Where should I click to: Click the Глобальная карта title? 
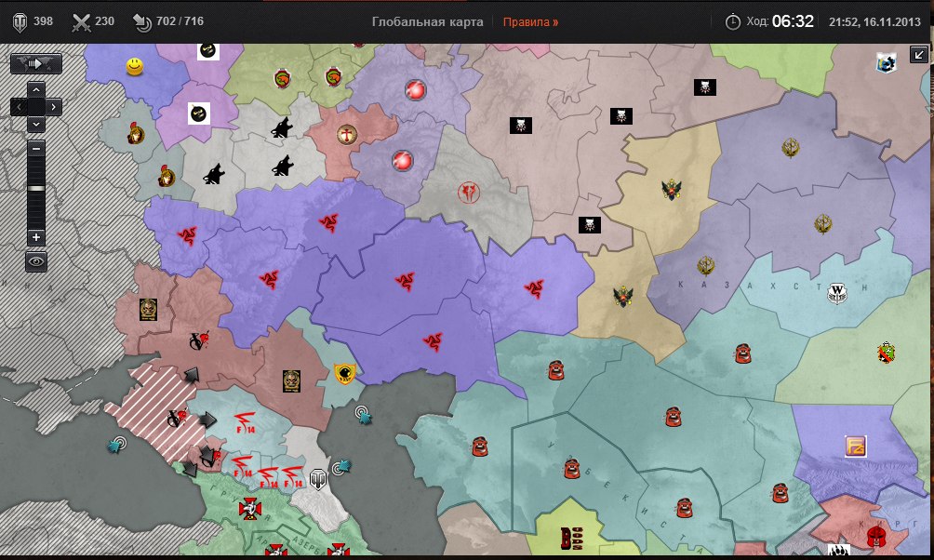click(x=427, y=22)
